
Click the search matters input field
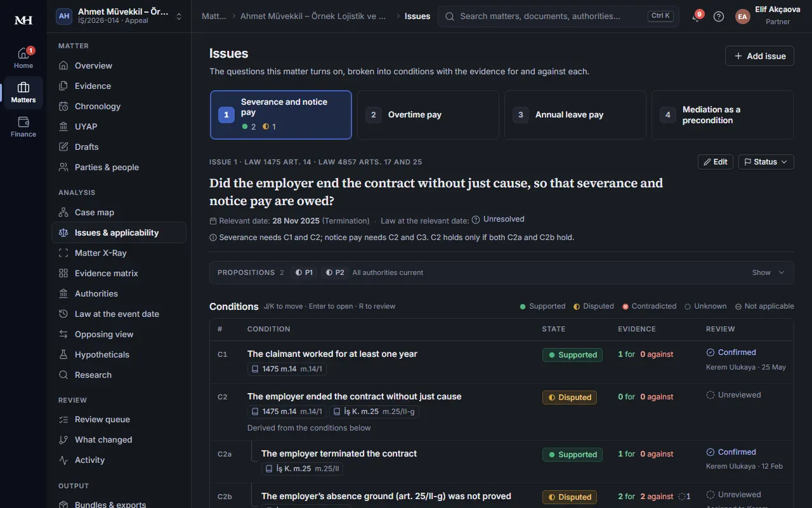click(558, 17)
